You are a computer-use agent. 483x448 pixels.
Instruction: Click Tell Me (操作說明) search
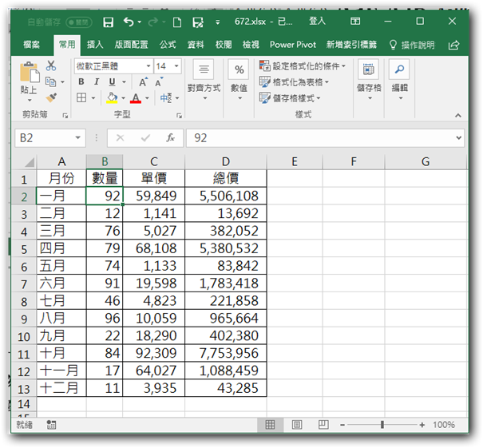(x=412, y=46)
